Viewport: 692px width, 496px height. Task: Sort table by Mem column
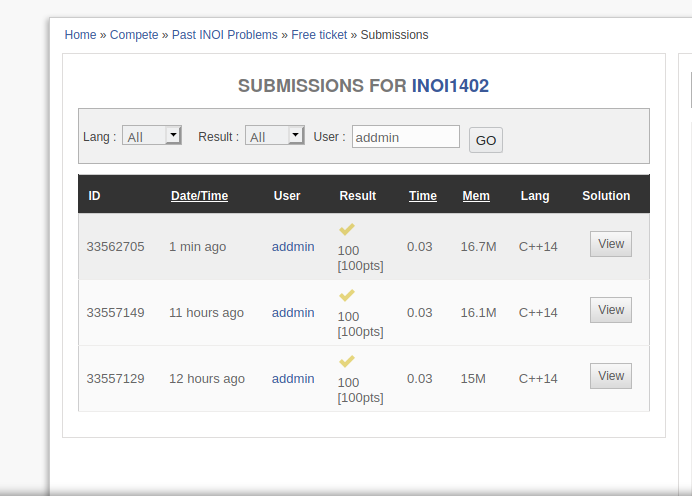476,195
